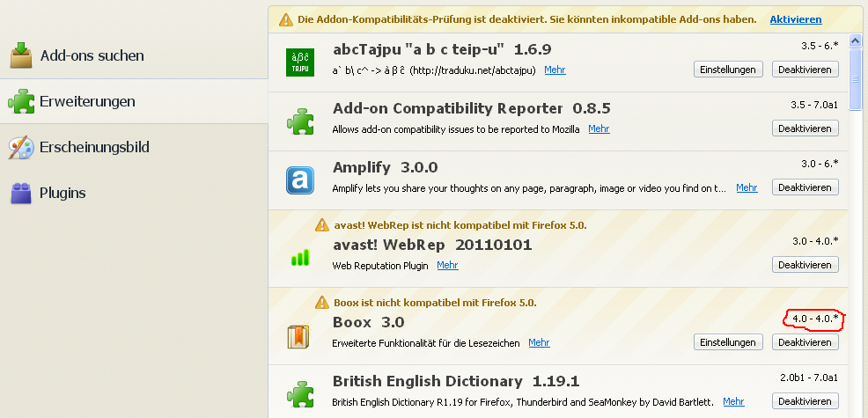Deactivate Add-on Compatibility Reporter
The height and width of the screenshot is (418, 868).
click(805, 128)
